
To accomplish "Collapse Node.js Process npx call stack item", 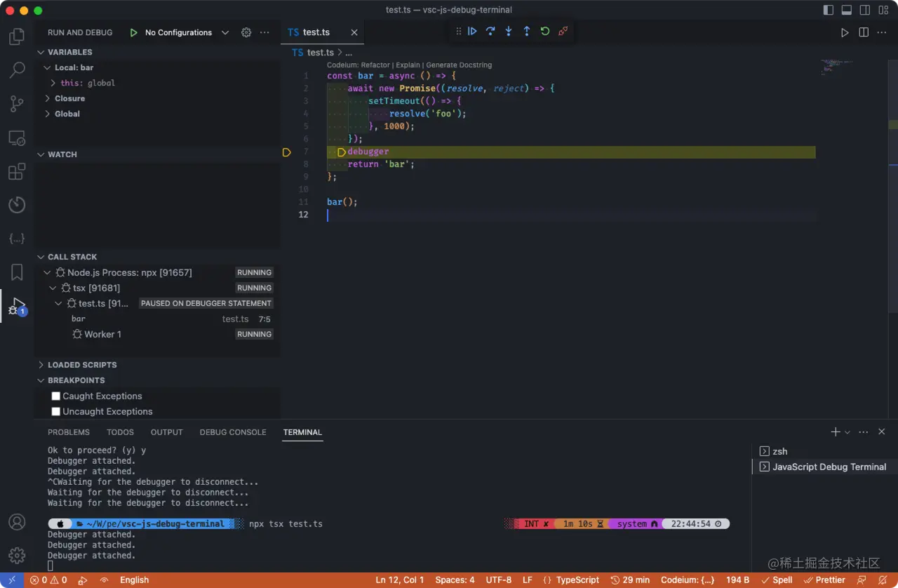I will coord(48,273).
